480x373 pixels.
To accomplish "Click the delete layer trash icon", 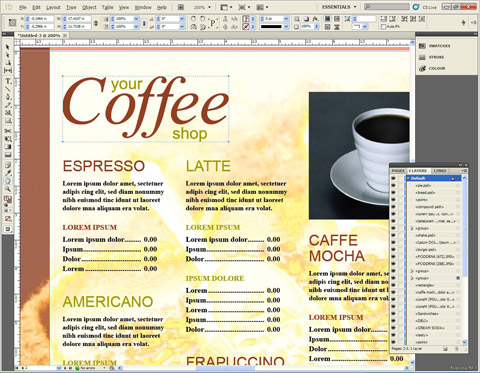I will [x=457, y=349].
